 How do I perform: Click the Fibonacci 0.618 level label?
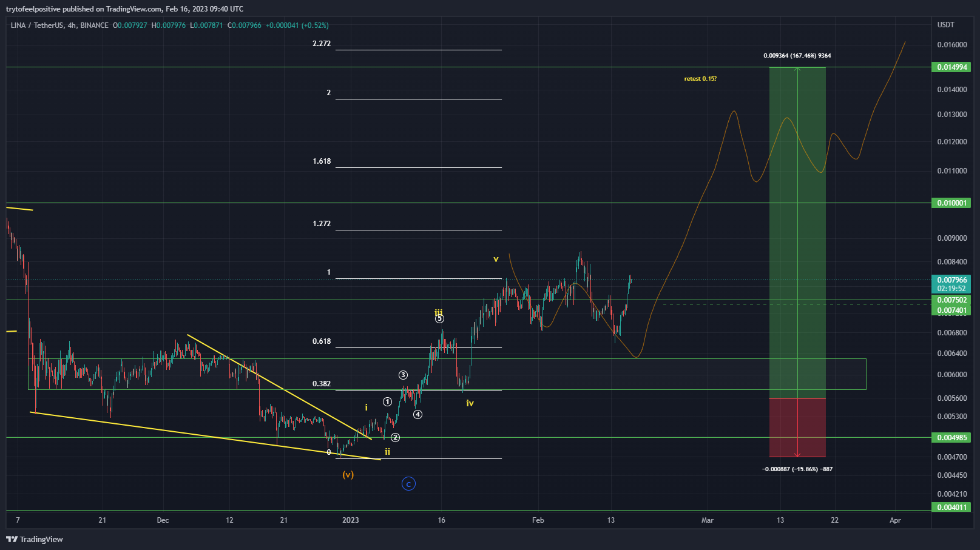coord(322,341)
